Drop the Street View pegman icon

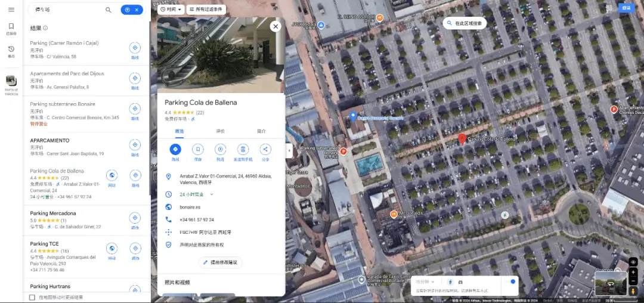(633, 291)
